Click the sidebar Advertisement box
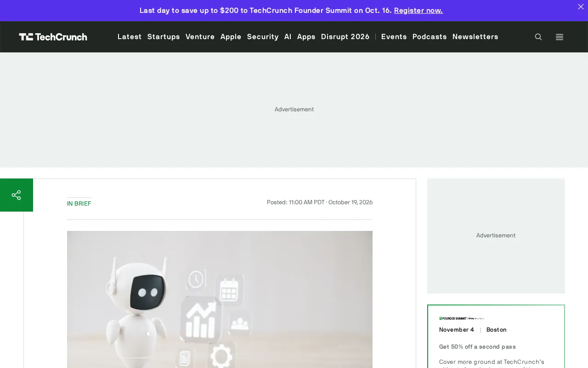 pyautogui.click(x=496, y=236)
